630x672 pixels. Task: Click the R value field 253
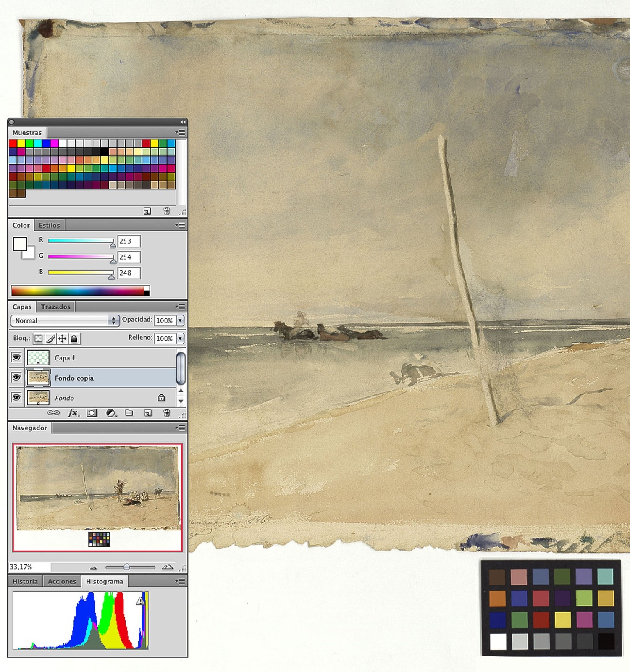tap(129, 241)
